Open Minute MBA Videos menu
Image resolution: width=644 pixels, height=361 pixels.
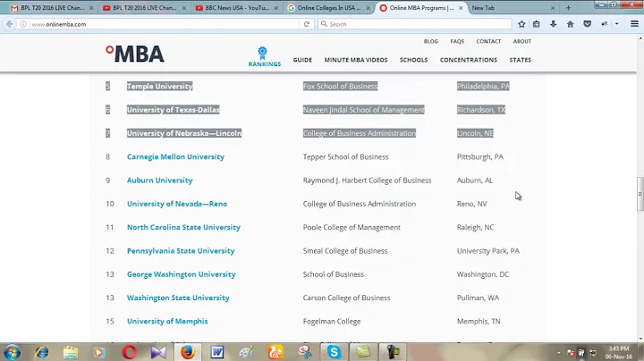pos(356,60)
